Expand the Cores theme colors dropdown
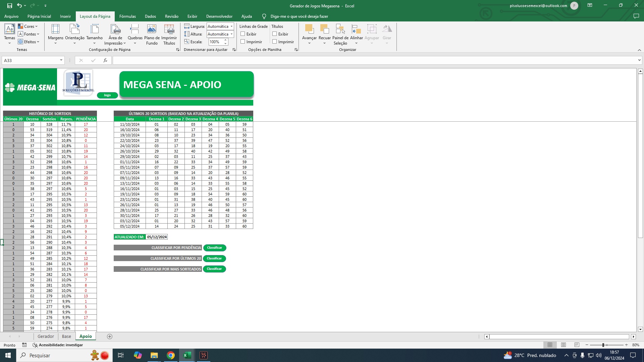The image size is (644, 362). coord(28,26)
